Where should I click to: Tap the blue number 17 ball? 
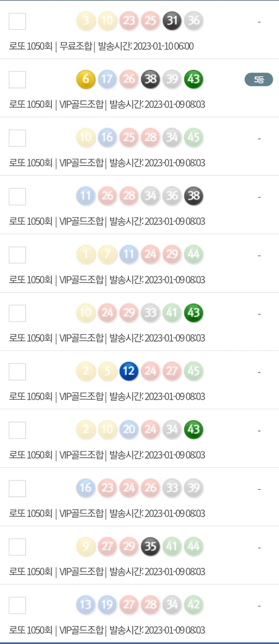[107, 79]
